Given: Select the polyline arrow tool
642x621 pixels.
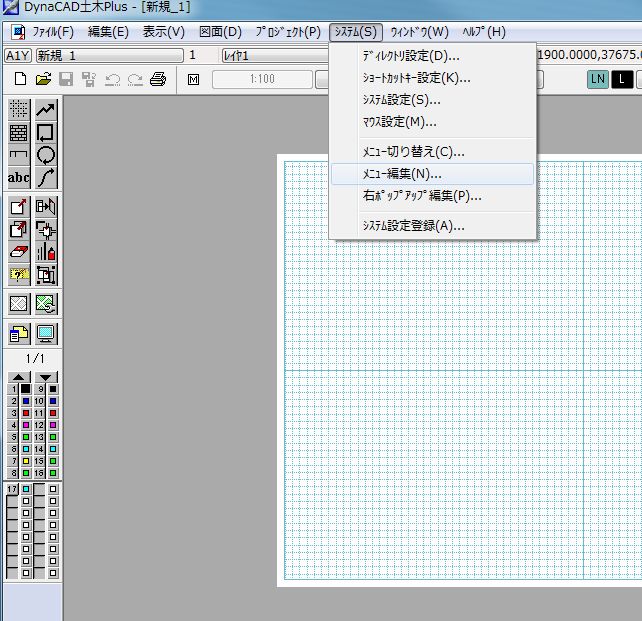Looking at the screenshot, I should (45, 109).
